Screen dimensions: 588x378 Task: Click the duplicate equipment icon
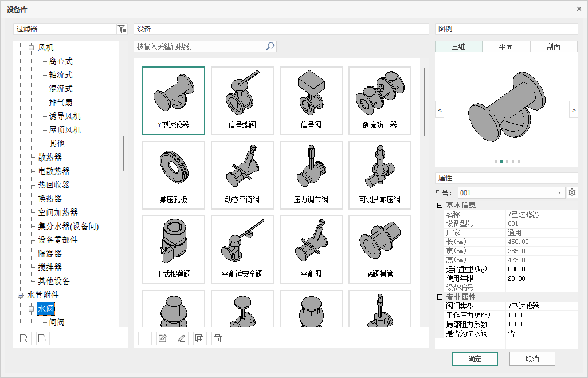tap(199, 338)
